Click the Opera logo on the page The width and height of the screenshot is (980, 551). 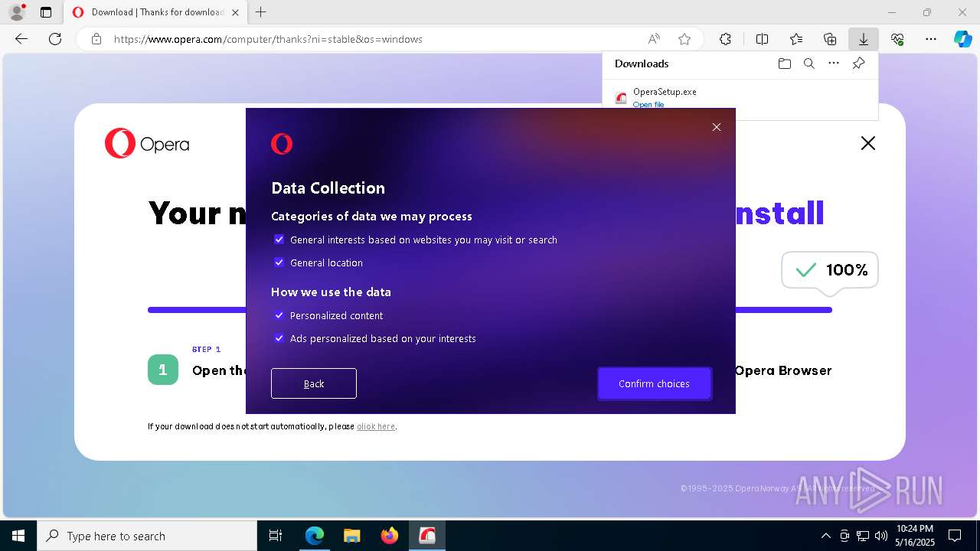pyautogui.click(x=147, y=143)
